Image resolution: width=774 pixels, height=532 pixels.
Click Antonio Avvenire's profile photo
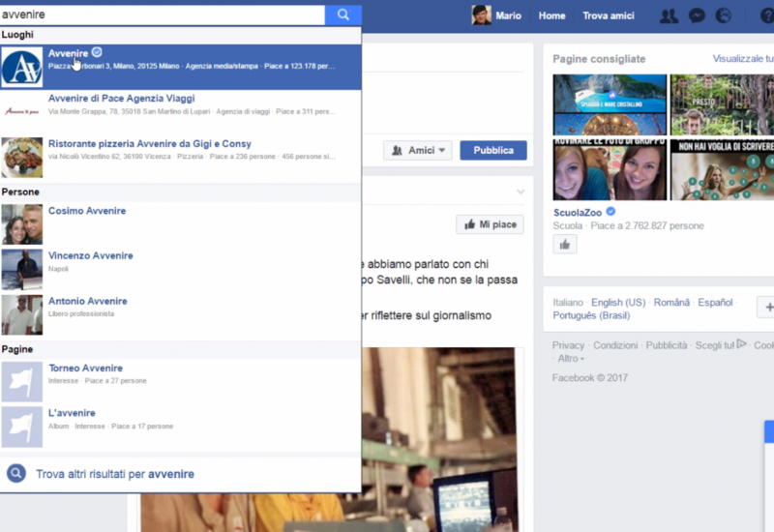point(21,315)
